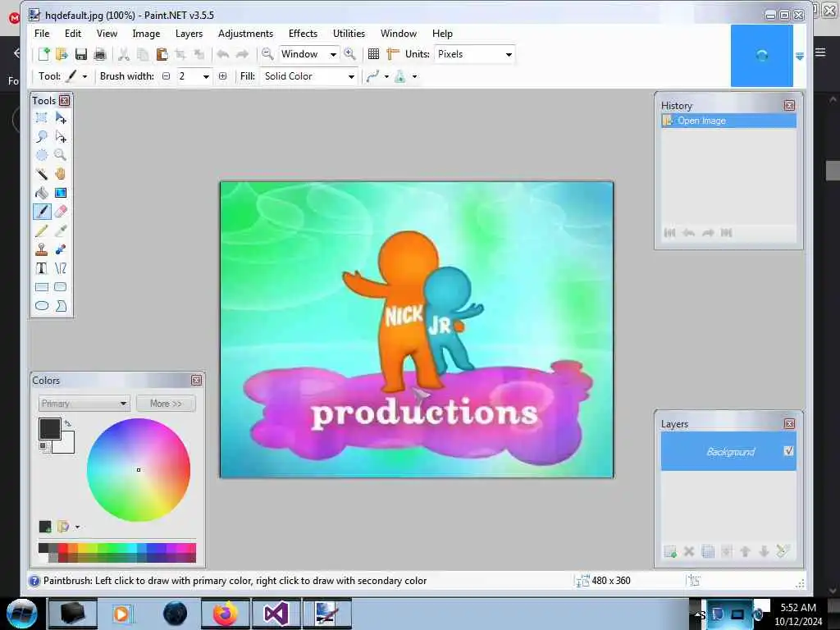Decrease brush width with minus button
The height and width of the screenshot is (630, 840).
[166, 76]
